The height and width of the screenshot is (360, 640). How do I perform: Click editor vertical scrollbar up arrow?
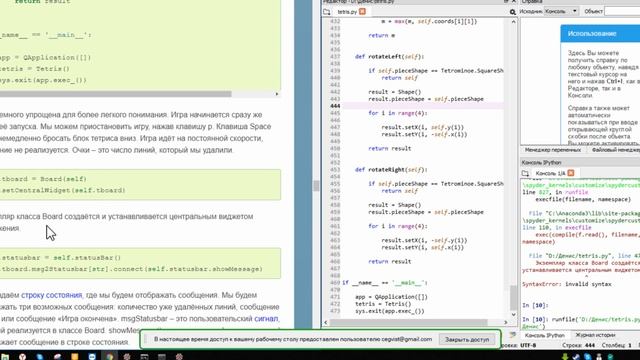[513, 22]
